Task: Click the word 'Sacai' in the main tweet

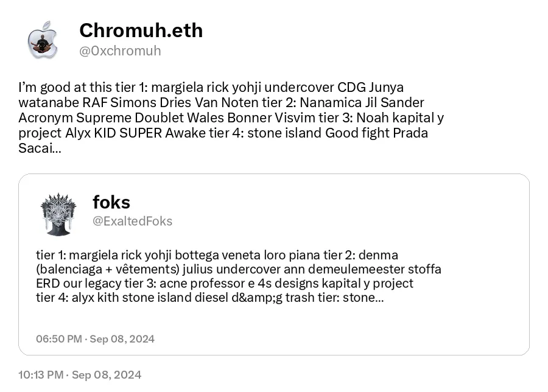Action: coord(36,149)
